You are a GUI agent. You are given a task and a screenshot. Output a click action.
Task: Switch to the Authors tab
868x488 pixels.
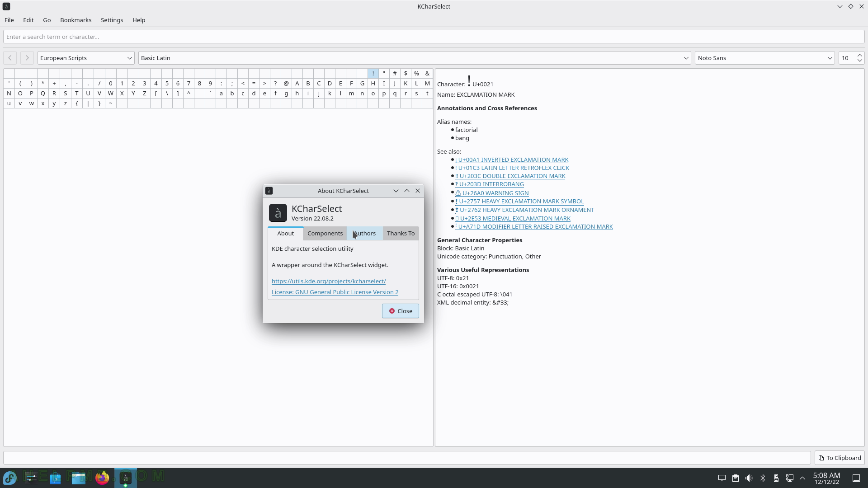[364, 233]
